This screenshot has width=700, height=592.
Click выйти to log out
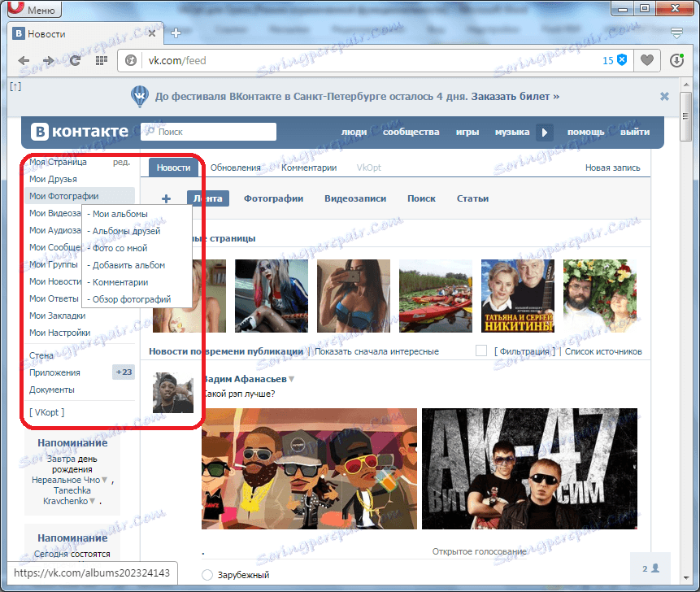click(x=635, y=133)
